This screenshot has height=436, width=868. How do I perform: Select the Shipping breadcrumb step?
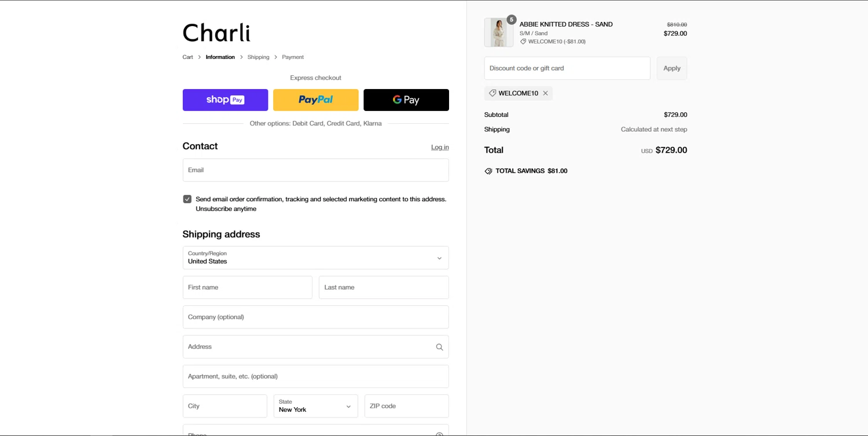pos(258,57)
